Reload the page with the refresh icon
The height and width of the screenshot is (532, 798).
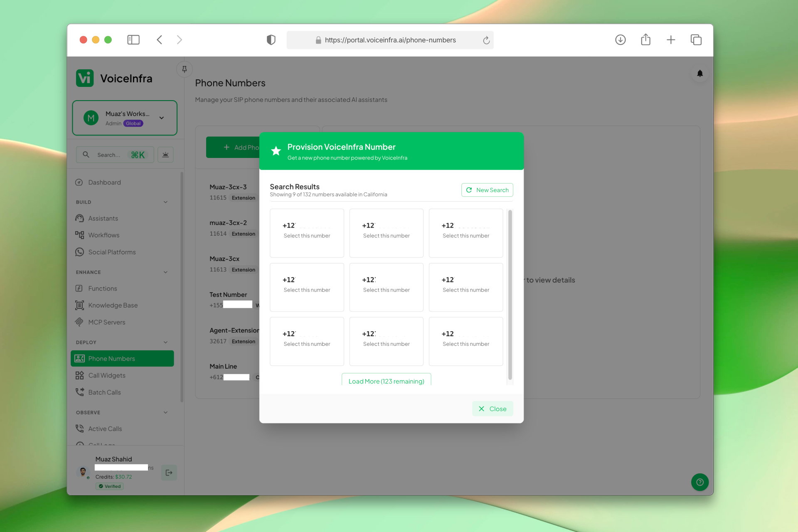pyautogui.click(x=486, y=40)
